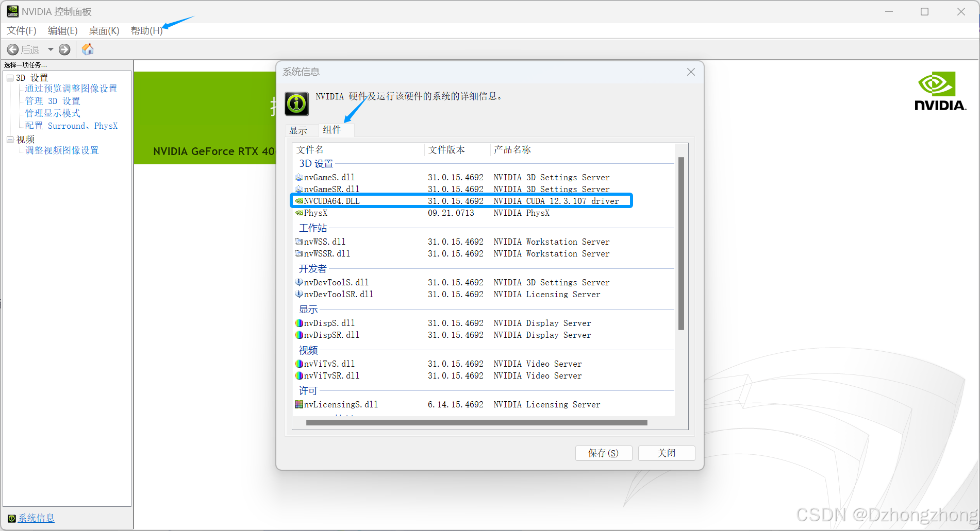Open the 帮助(H) menu
Image resolution: width=980 pixels, height=531 pixels.
click(147, 30)
